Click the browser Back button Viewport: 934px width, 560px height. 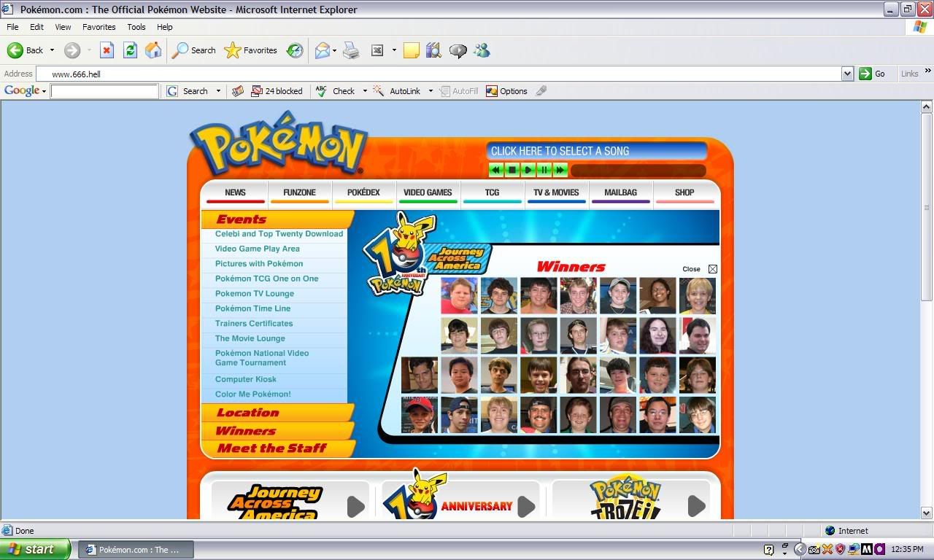[x=25, y=50]
